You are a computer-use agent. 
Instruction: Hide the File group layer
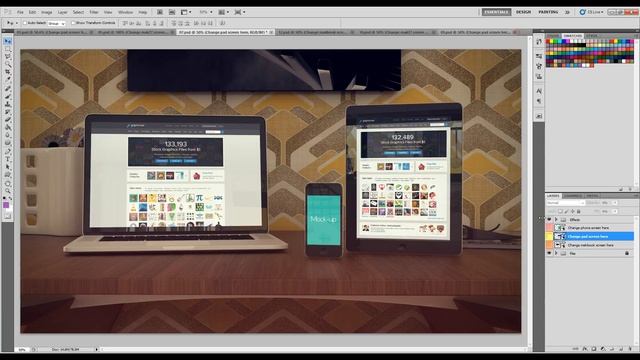(549, 253)
